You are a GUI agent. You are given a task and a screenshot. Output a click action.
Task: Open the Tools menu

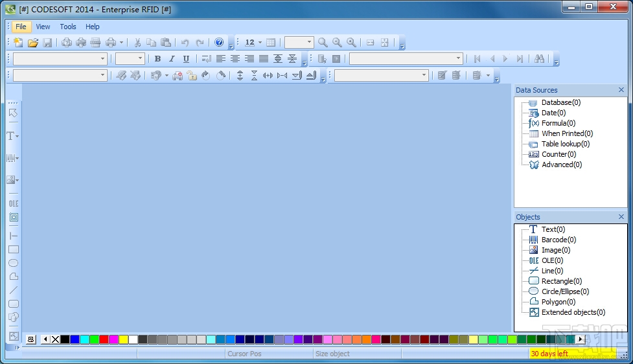[x=68, y=27]
